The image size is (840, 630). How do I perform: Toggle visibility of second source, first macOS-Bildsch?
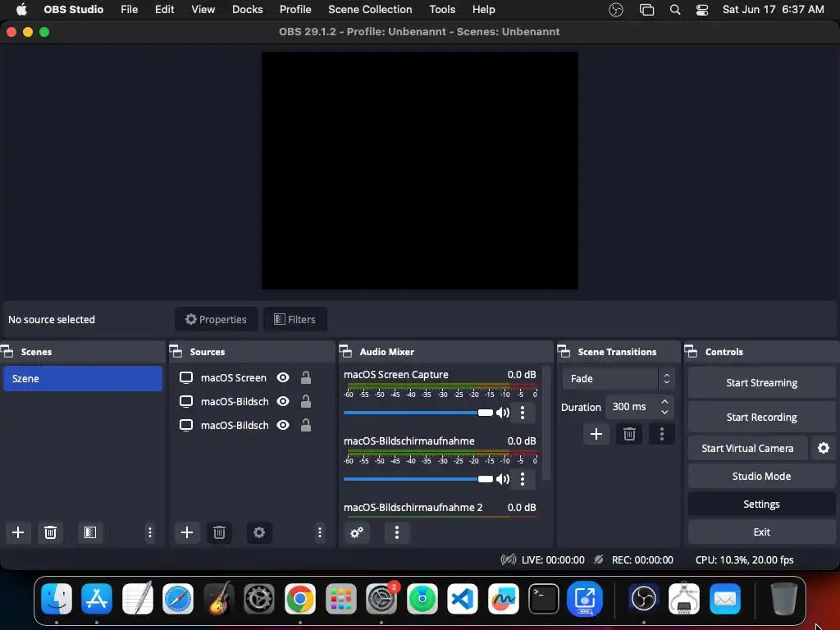(283, 401)
